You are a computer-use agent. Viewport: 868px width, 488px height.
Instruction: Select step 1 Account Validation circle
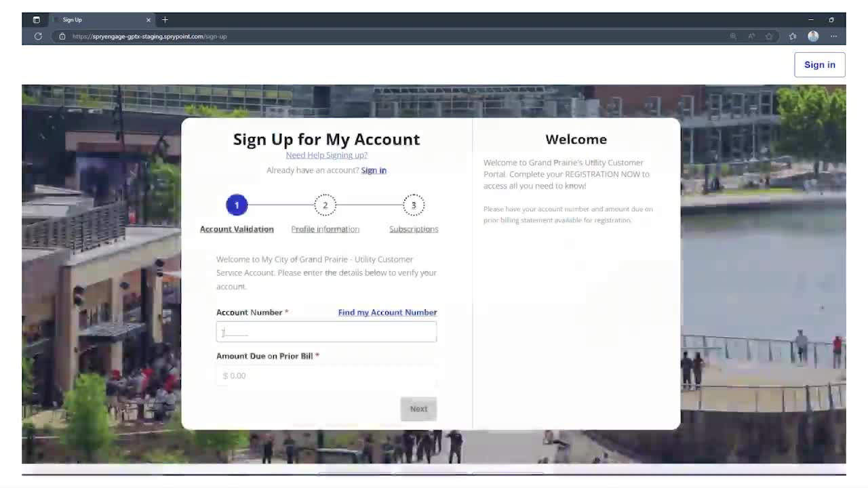pyautogui.click(x=237, y=205)
